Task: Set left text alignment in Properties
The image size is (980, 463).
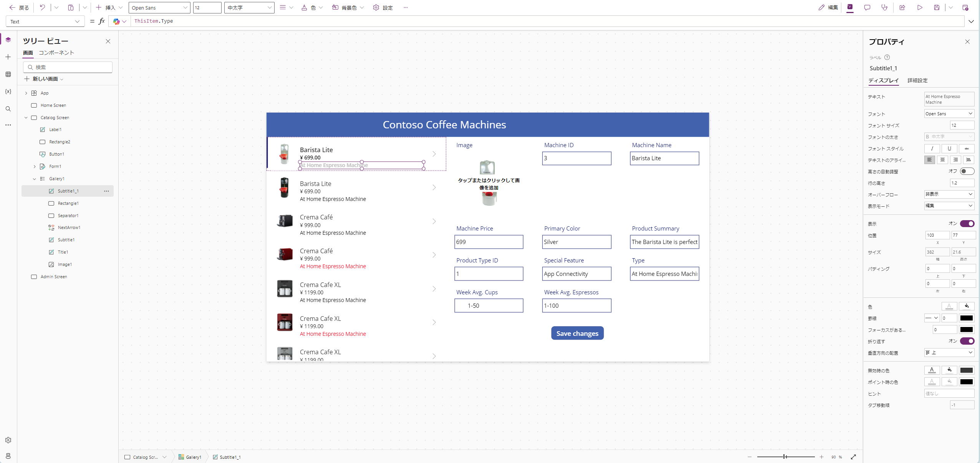Action: point(930,160)
